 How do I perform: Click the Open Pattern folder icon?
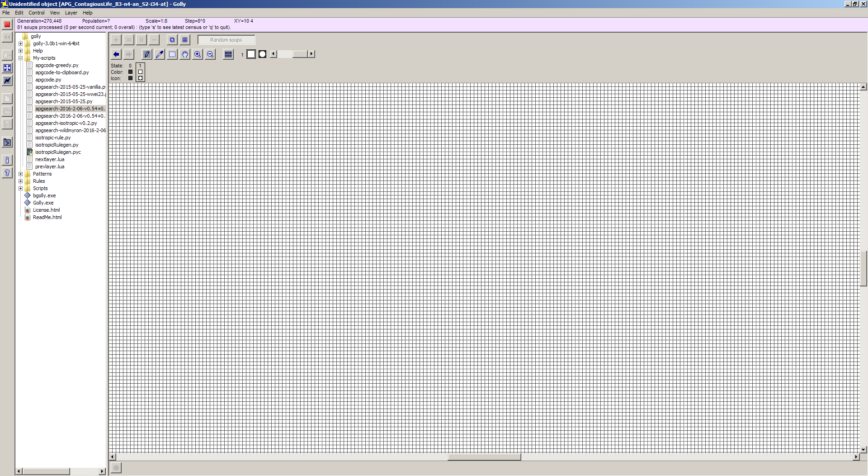coord(7,111)
